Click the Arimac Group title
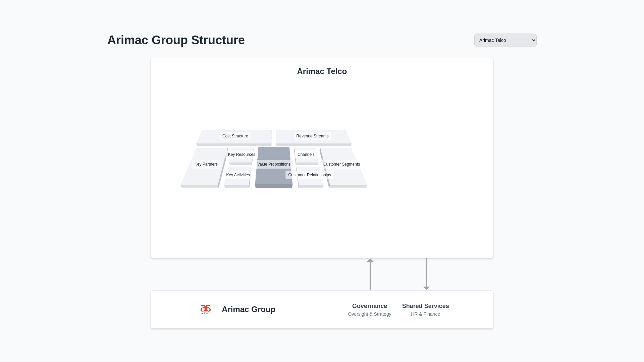Screen dimensions: 644x362 pyautogui.click(x=249, y=309)
